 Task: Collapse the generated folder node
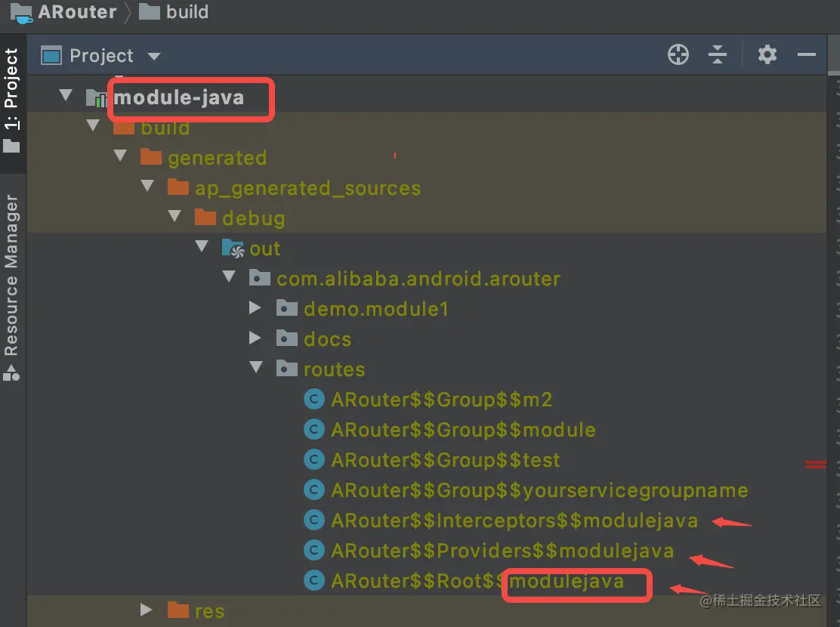coord(121,156)
